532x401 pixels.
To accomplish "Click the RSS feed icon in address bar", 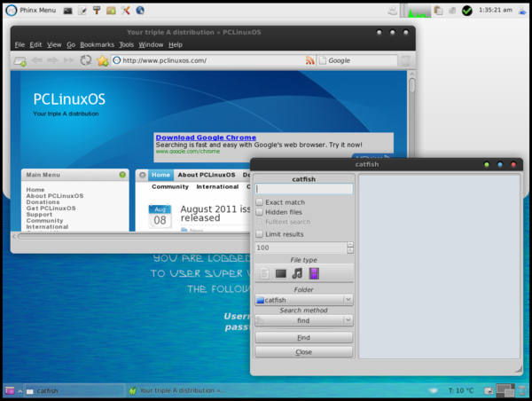I will (309, 60).
